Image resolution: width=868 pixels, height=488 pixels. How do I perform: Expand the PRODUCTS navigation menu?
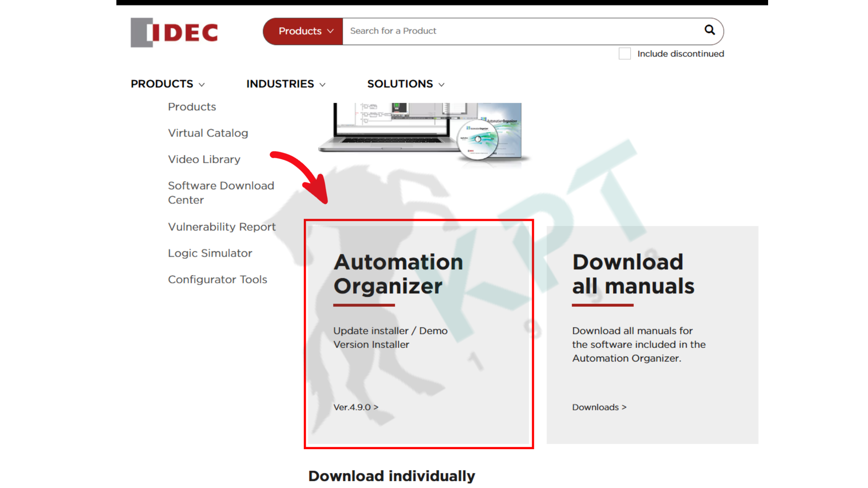pos(168,84)
